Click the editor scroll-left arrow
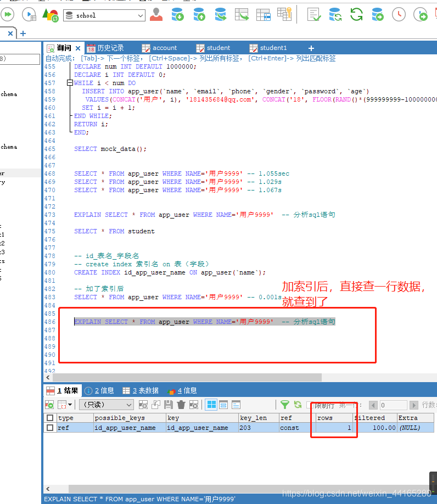 tap(48, 377)
